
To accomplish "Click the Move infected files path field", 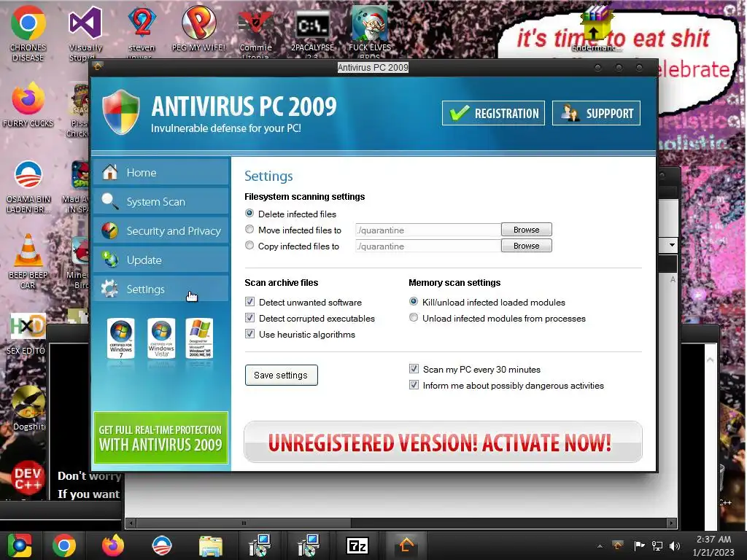I will (427, 230).
